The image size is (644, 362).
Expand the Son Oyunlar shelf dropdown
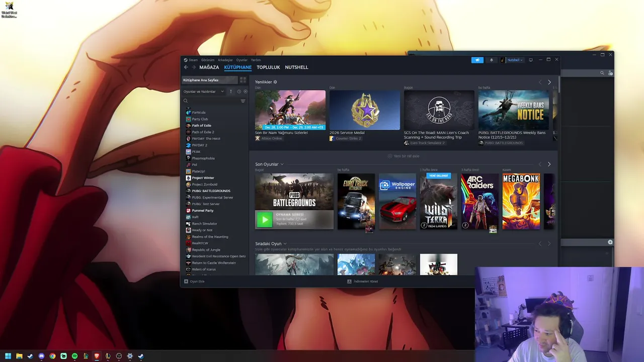coord(282,164)
